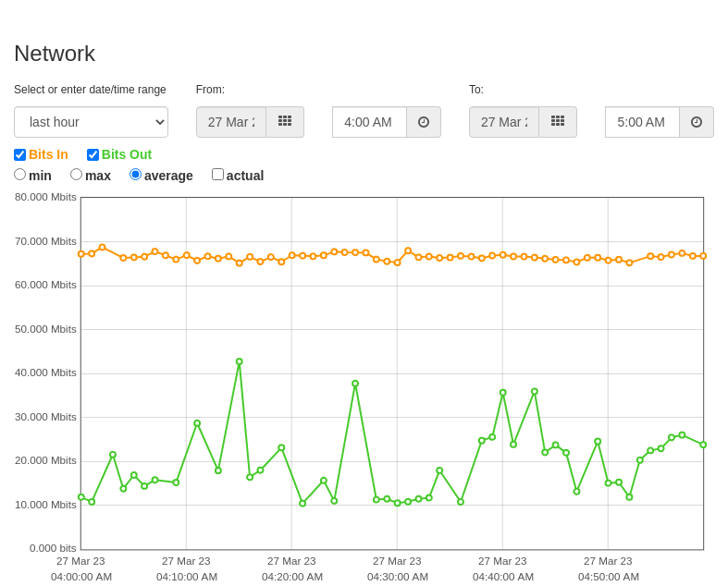Select the min radio button

point(20,175)
